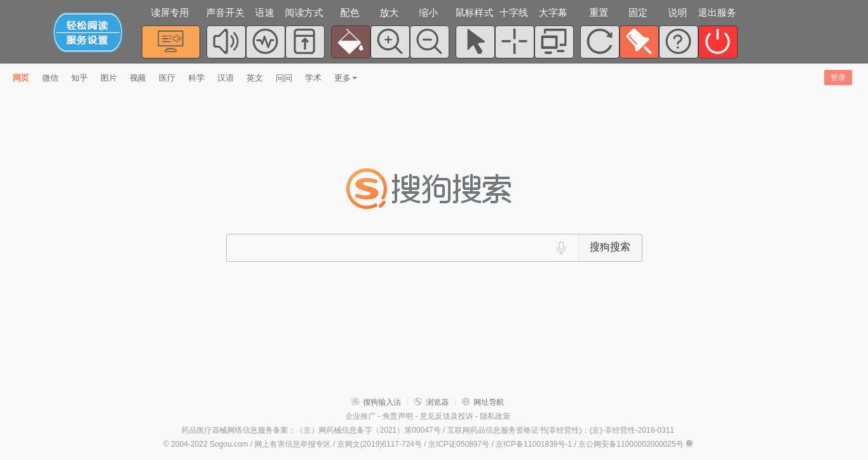Toggle the crosshair guide lines icon
The width and height of the screenshot is (868, 460).
[515, 42]
